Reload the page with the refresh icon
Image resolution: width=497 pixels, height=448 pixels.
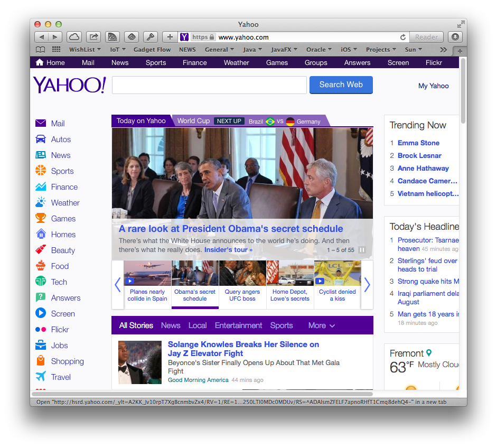click(403, 38)
